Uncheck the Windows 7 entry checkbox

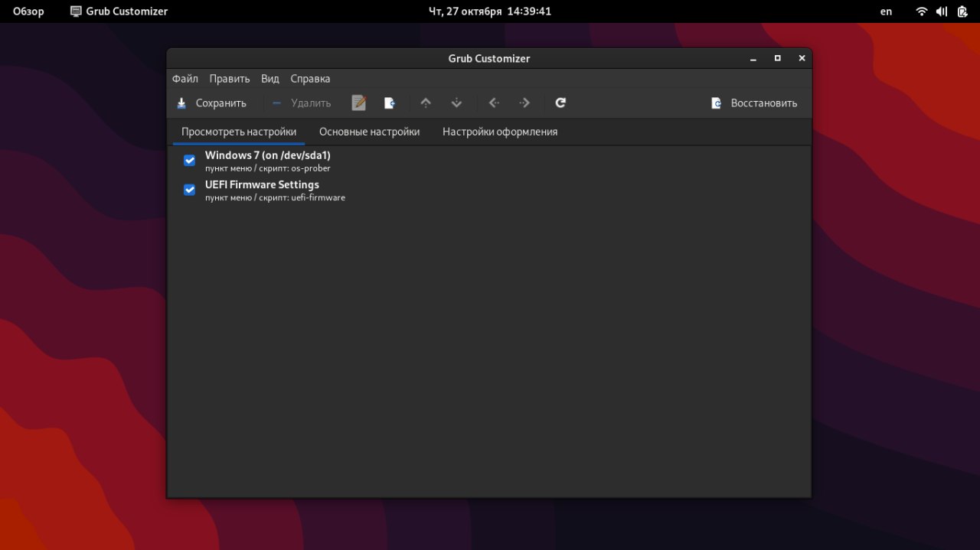189,161
